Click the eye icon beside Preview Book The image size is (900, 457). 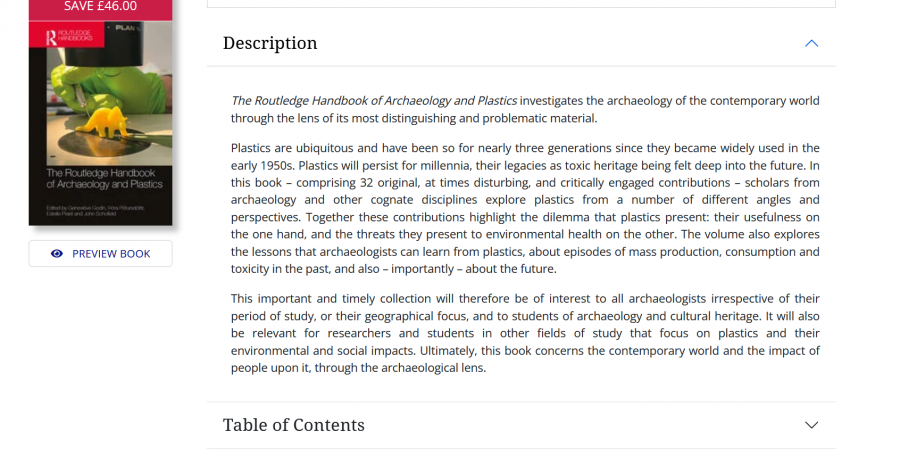pos(57,254)
